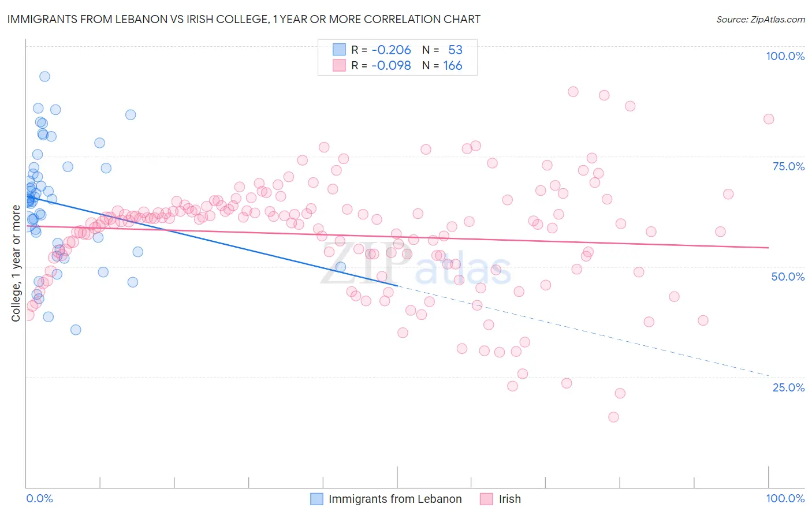Screen dimensions: 812x515
Task: Click the College, 1 year or more axis title
Action: (16, 263)
